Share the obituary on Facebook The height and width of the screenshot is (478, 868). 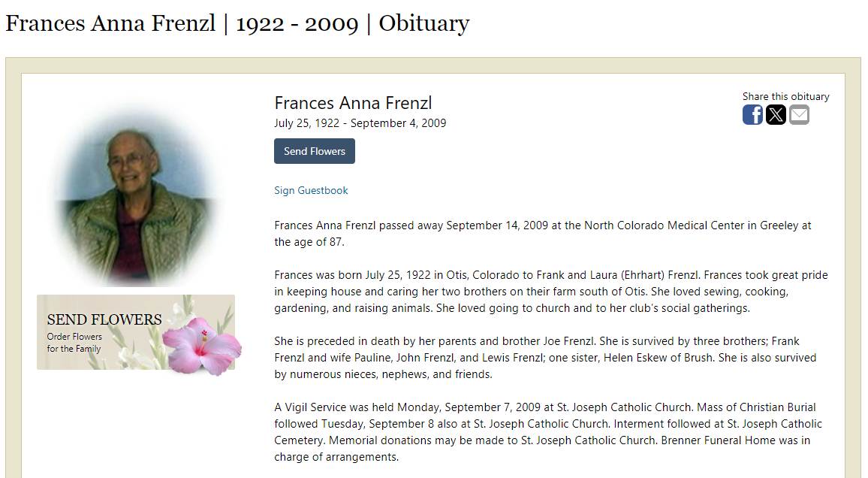752,115
